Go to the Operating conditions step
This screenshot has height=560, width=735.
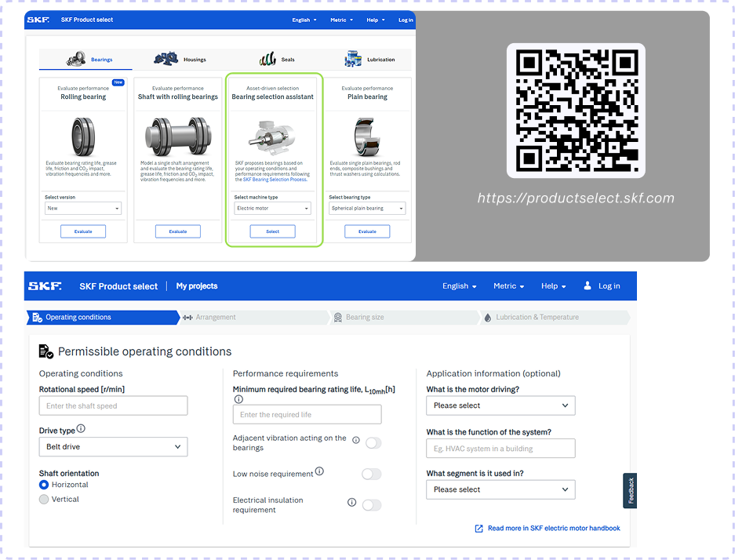[x=103, y=318]
